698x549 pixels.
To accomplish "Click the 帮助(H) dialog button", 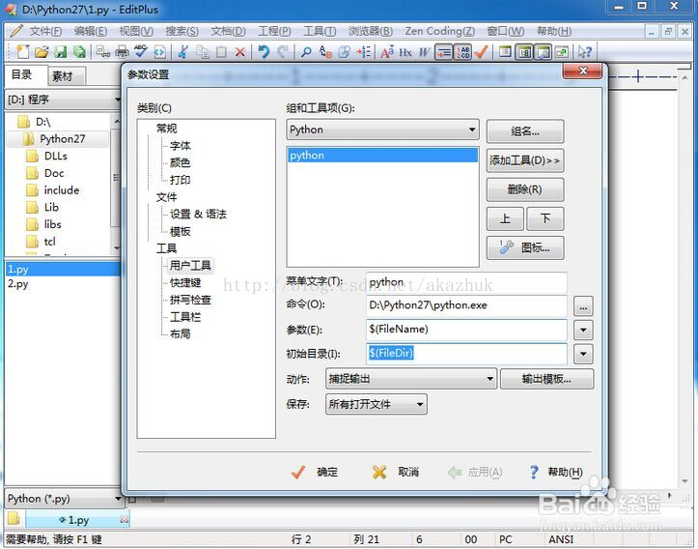I will coord(556,472).
